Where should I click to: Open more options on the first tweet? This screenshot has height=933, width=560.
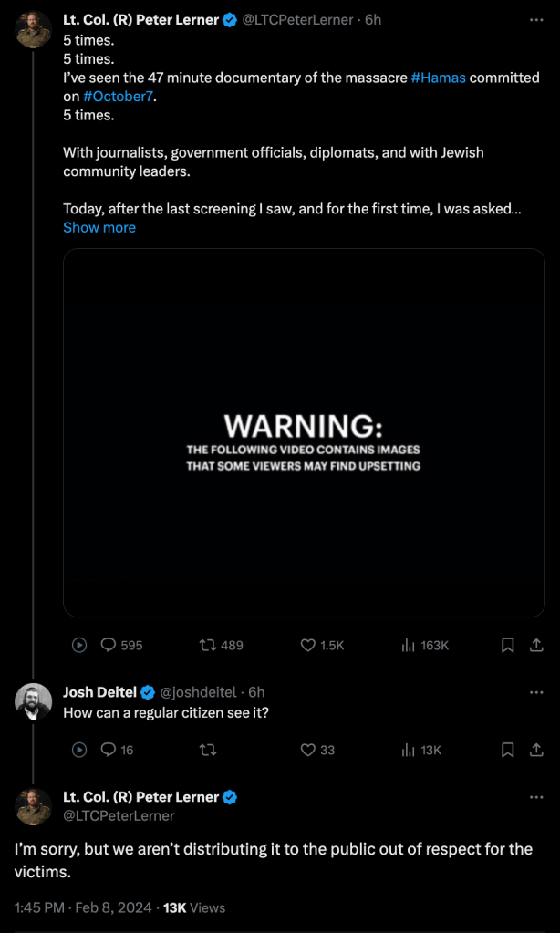click(536, 19)
